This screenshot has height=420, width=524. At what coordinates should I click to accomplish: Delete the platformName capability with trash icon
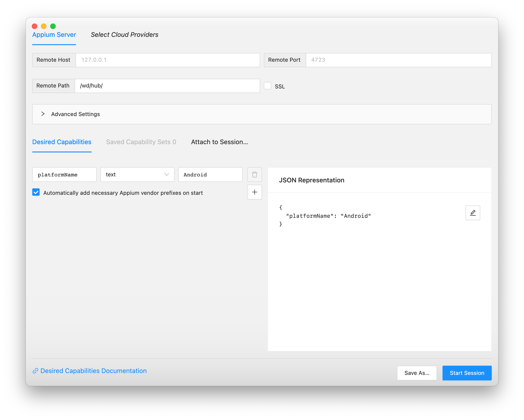(254, 175)
